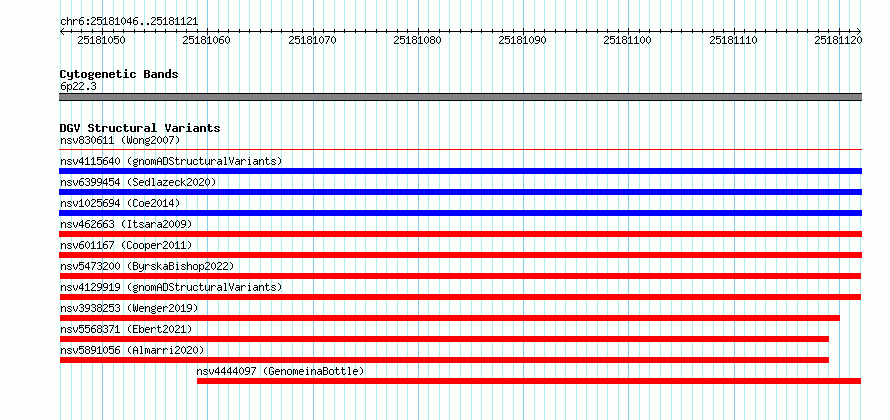Open the nsv6399454 (Sedlazeck2020) label
Image resolution: width=890 pixels, height=420 pixels.
point(138,182)
